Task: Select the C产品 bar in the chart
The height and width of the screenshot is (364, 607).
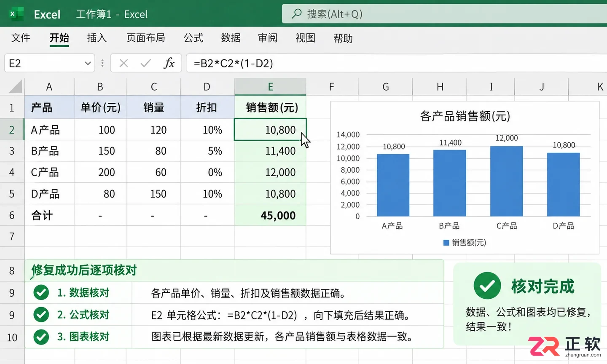Action: click(x=506, y=181)
